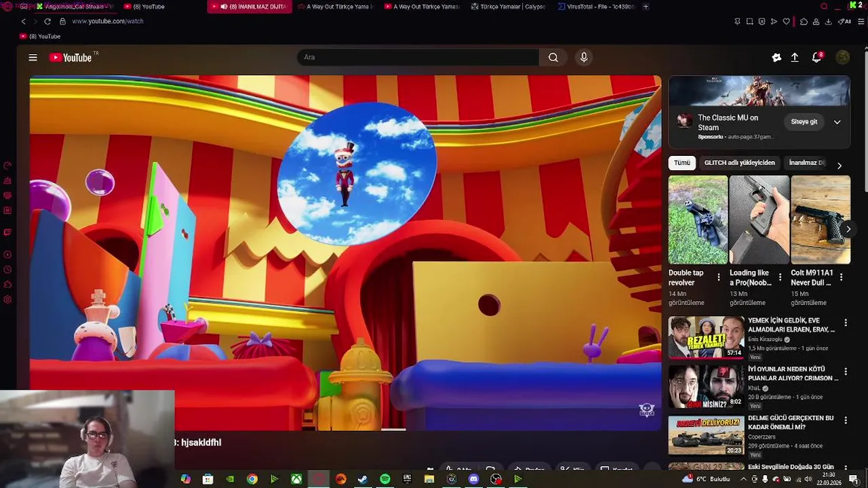Screen dimensions: 868x488
Task: Open the browser extensions cube icon
Action: [804, 22]
